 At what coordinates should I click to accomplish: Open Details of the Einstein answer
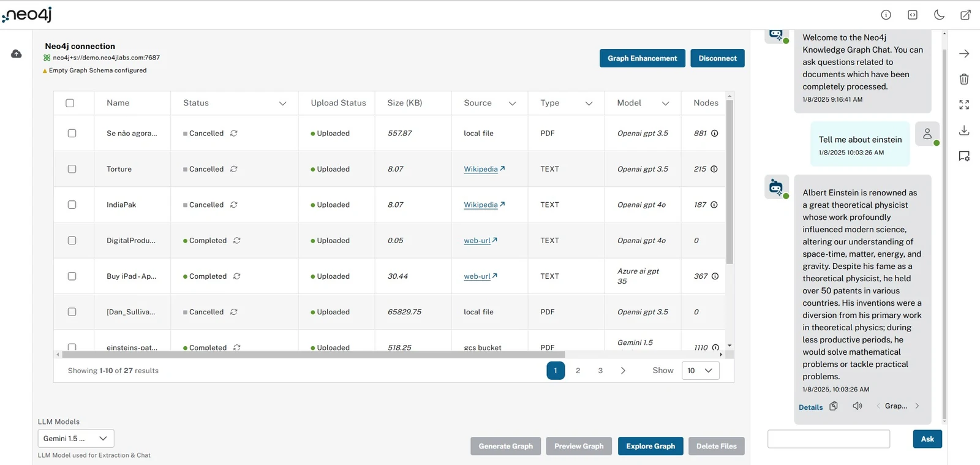[810, 407]
